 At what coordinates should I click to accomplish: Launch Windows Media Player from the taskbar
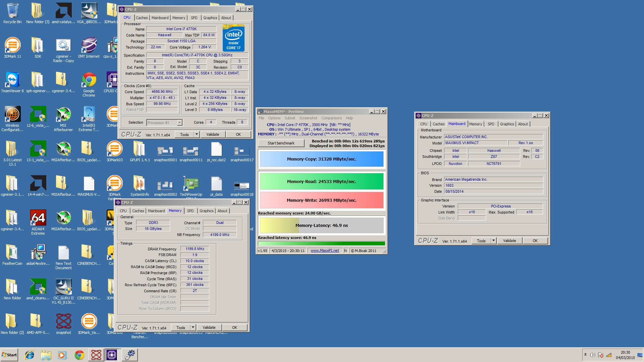[62, 355]
